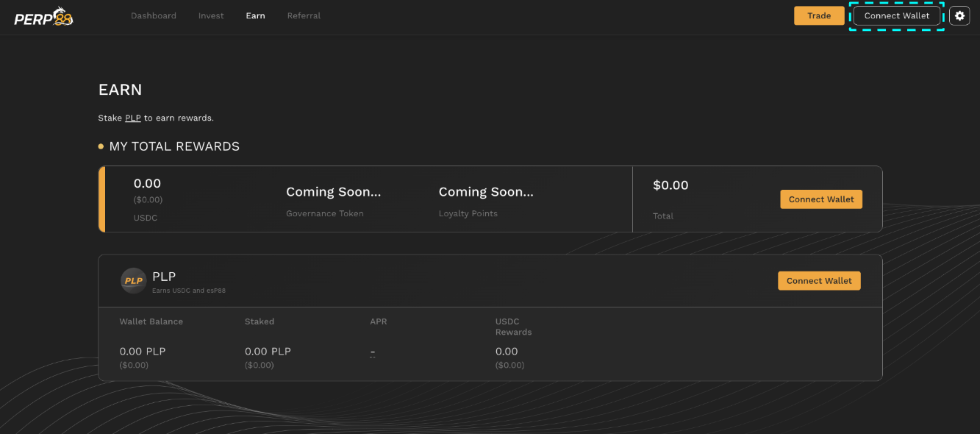Screen dimensions: 980x434
Task: Open the Invest menu item
Action: (211, 15)
